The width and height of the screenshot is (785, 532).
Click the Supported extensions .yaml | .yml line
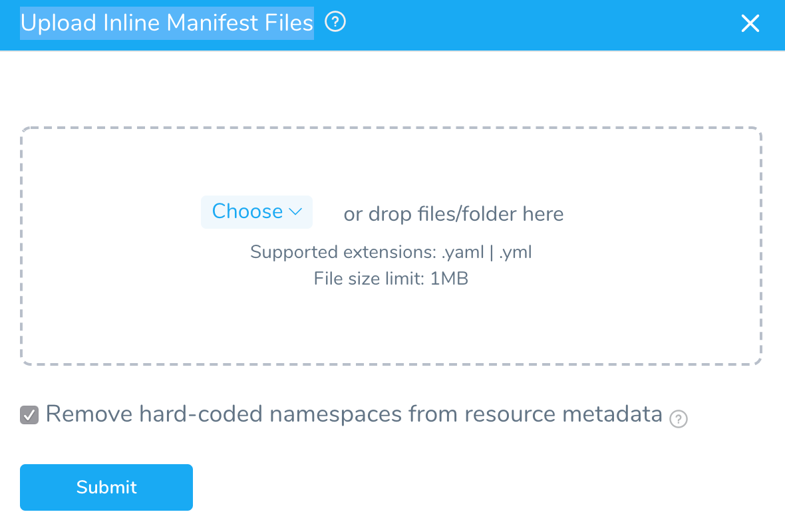tap(391, 252)
